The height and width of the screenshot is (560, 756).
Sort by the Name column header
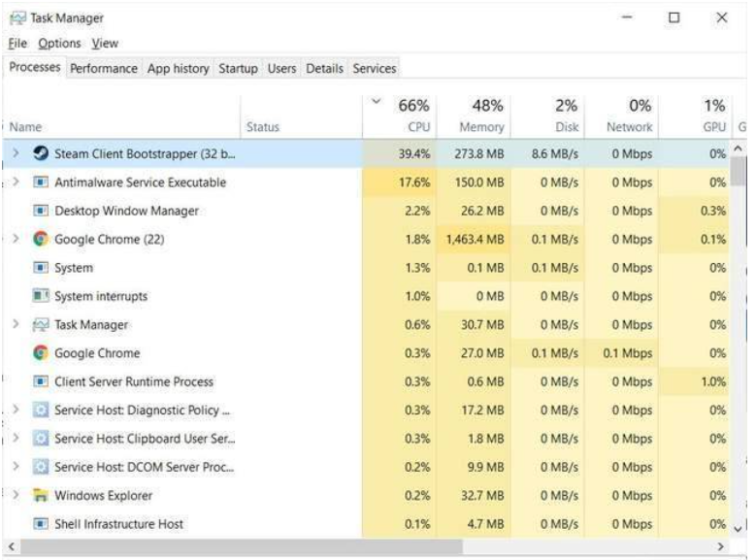pos(121,116)
